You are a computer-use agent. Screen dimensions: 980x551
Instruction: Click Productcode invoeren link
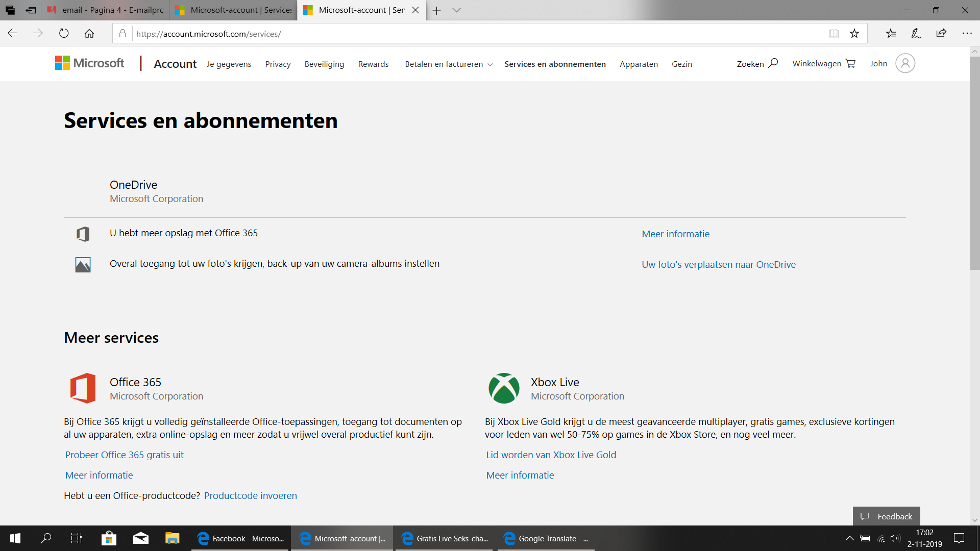pyautogui.click(x=250, y=496)
